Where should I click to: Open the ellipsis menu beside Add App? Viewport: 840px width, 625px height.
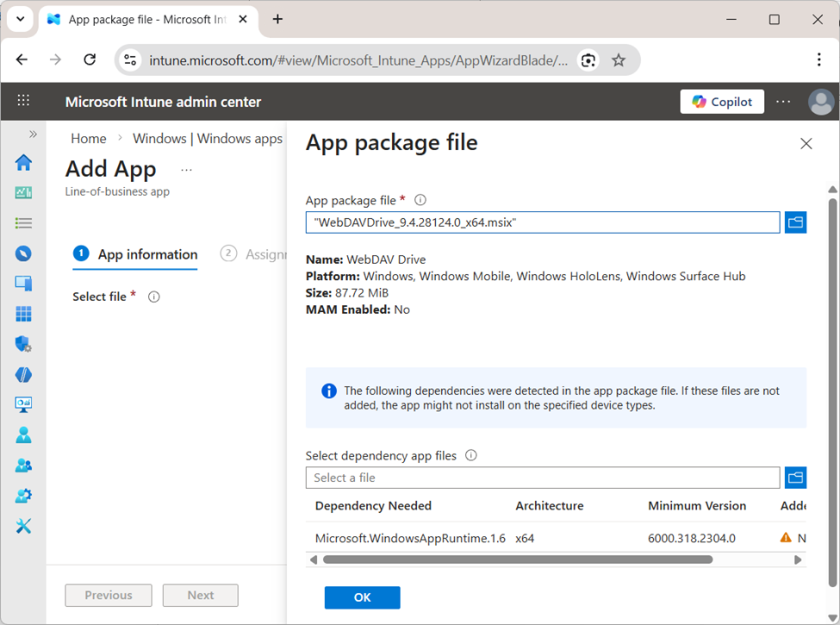[186, 169]
